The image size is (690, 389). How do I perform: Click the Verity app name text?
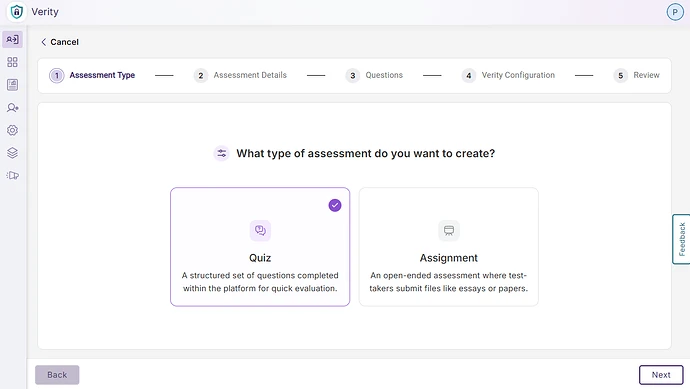[x=45, y=12]
